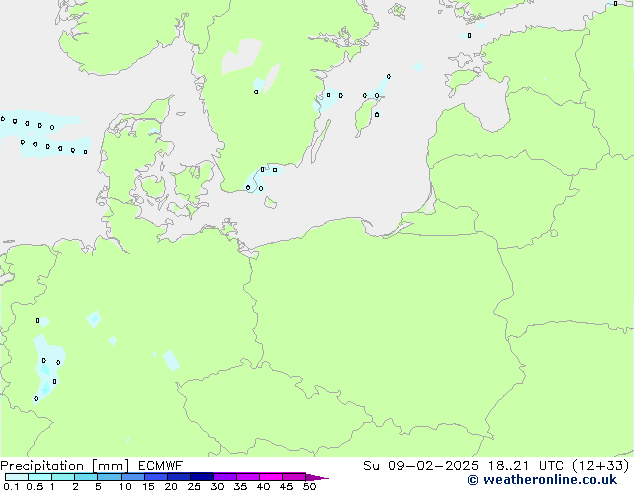Click the '35' legend value
This screenshot has height=490, width=634.
[x=240, y=486]
